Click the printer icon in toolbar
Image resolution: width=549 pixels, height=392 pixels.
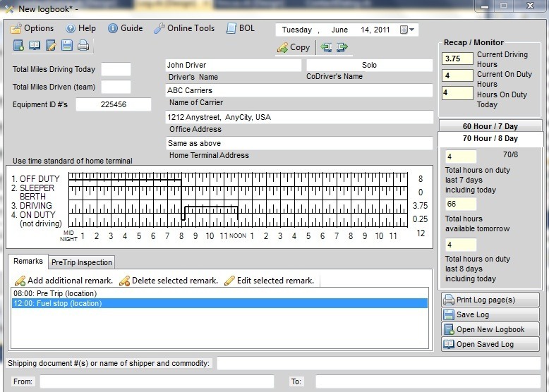pyautogui.click(x=83, y=45)
